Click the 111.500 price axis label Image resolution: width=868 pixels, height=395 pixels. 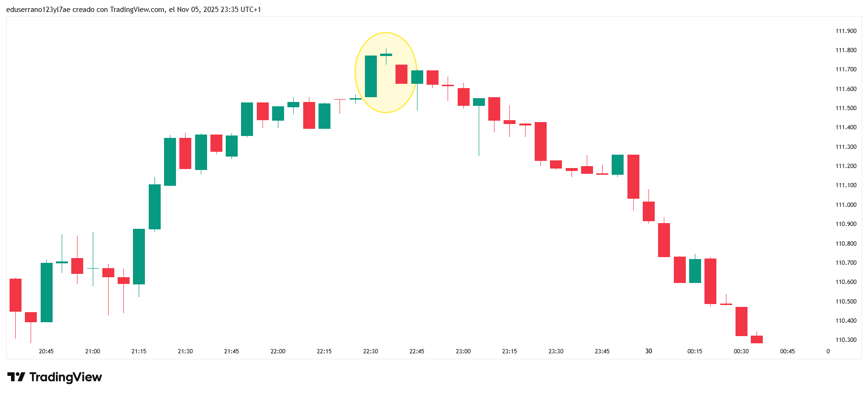tap(846, 108)
